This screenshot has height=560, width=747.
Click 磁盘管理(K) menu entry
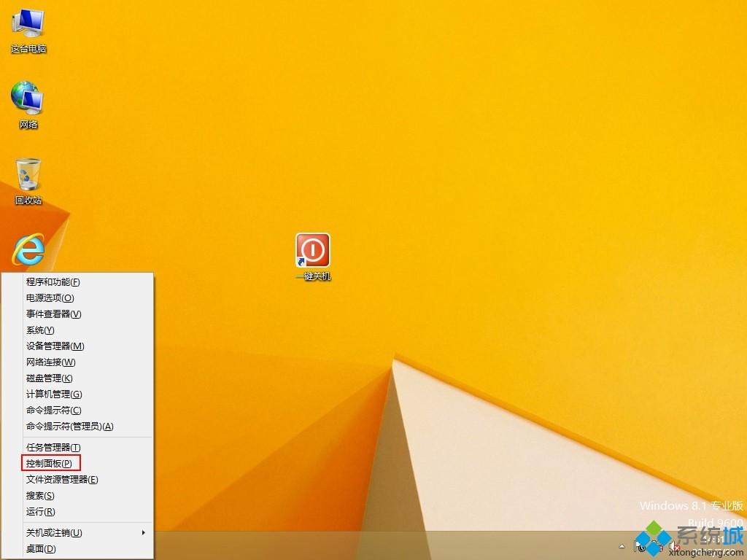point(50,378)
